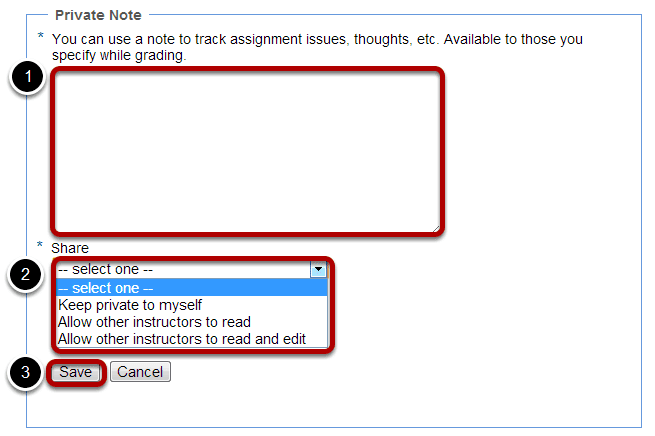Screen dimensions: 655x436
Task: Click the asterisk beside the note description
Action: [41, 36]
